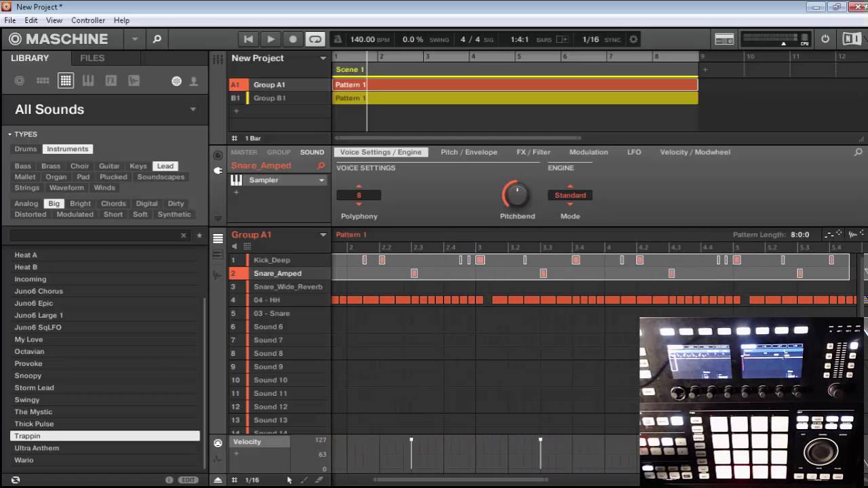Click the NI logo icon
Viewport: 868px width, 488px height.
[x=850, y=39]
